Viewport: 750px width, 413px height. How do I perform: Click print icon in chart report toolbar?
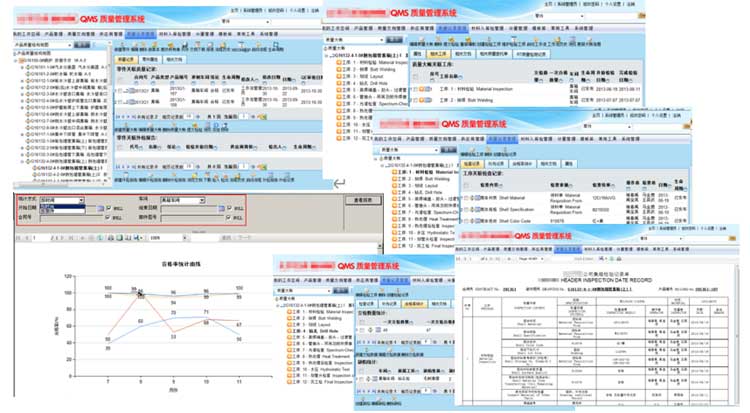click(111, 237)
